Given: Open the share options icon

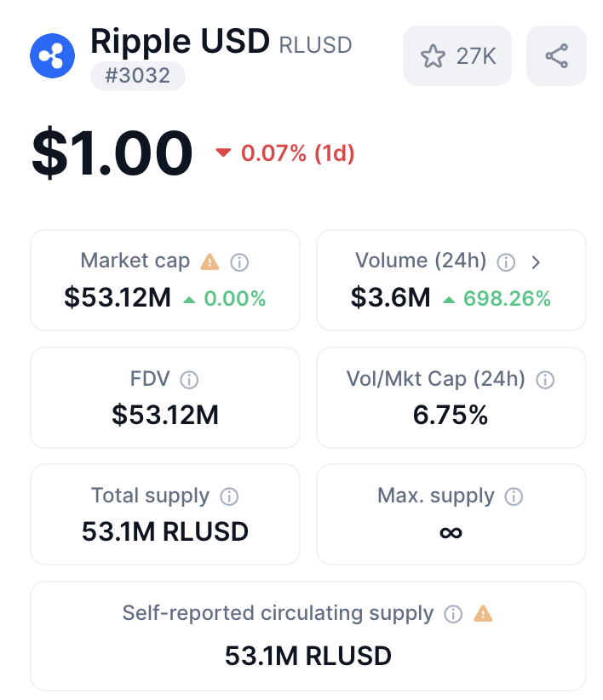Looking at the screenshot, I should (x=556, y=56).
